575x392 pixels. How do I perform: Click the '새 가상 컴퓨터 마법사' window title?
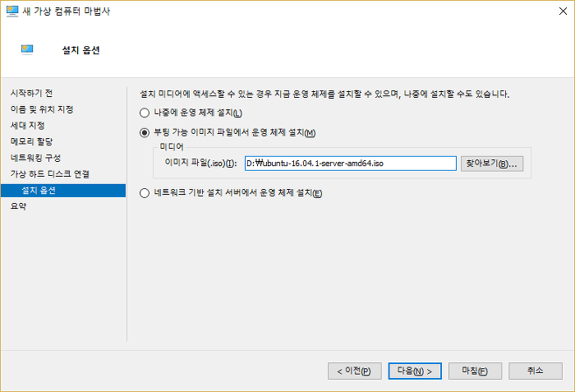coord(67,12)
